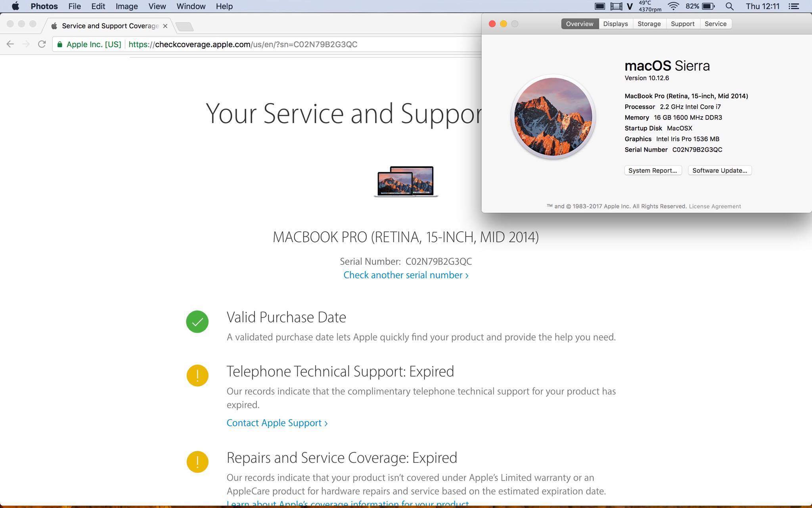Select the Service and Support Coverage browser tab
The width and height of the screenshot is (812, 508).
[x=110, y=26]
